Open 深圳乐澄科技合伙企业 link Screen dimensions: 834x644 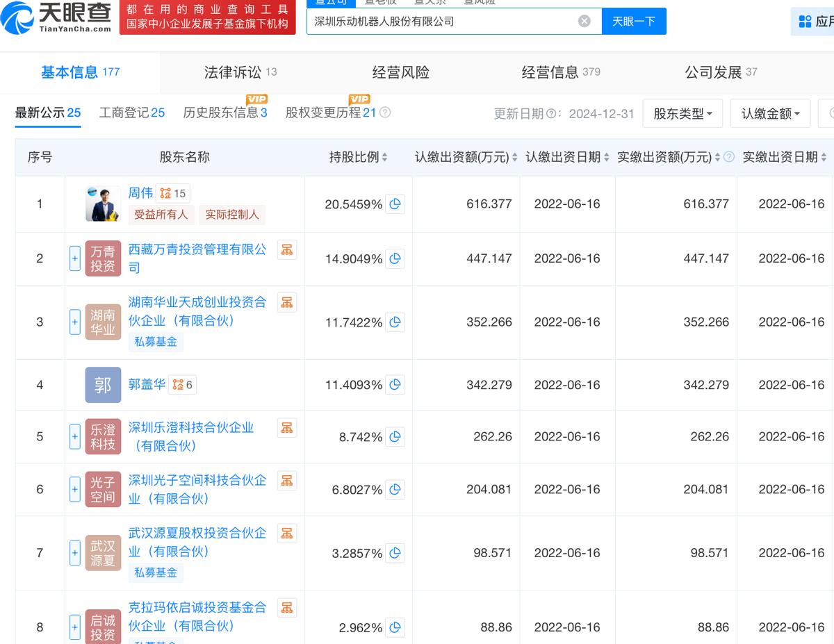(x=191, y=436)
